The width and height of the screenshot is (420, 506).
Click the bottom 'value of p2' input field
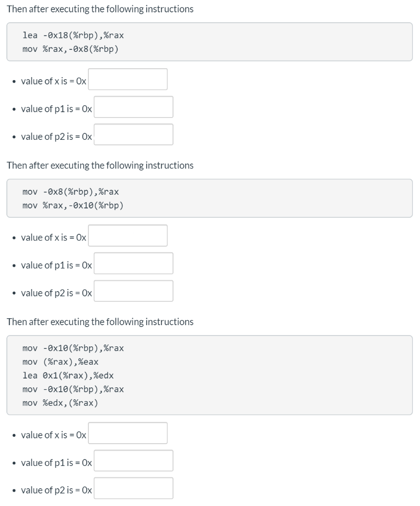pos(133,489)
